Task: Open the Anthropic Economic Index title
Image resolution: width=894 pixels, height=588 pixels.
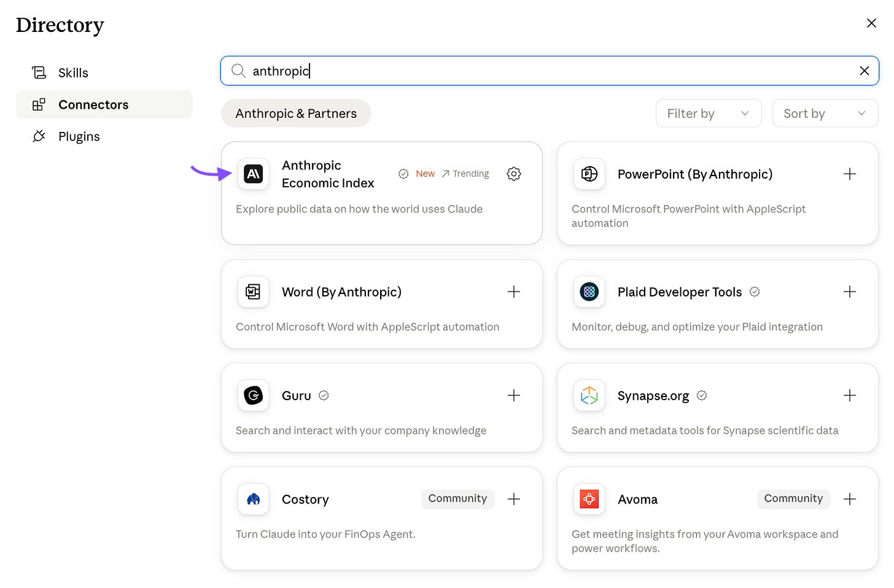Action: click(x=328, y=174)
